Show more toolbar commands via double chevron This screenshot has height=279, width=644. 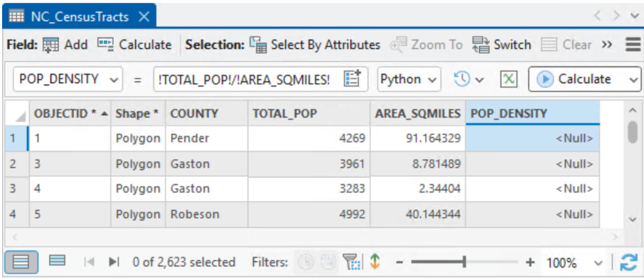pos(607,44)
